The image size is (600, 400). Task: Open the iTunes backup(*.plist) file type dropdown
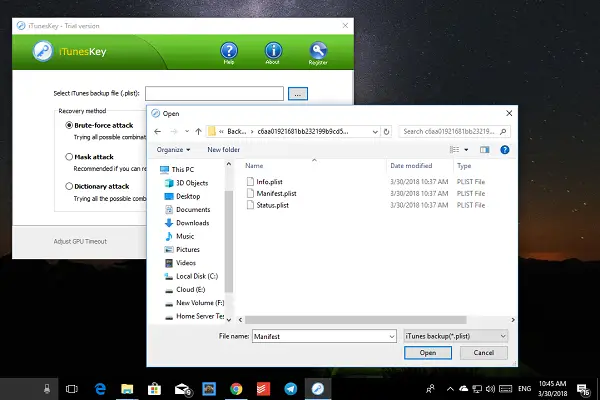(456, 336)
